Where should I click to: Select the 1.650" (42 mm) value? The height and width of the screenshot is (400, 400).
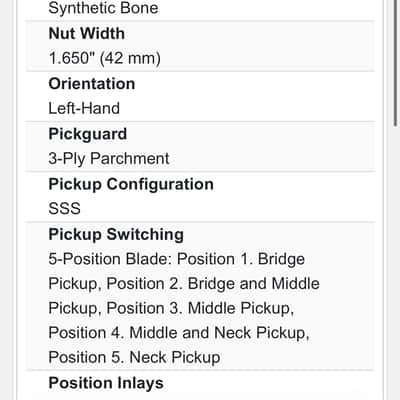pos(105,58)
